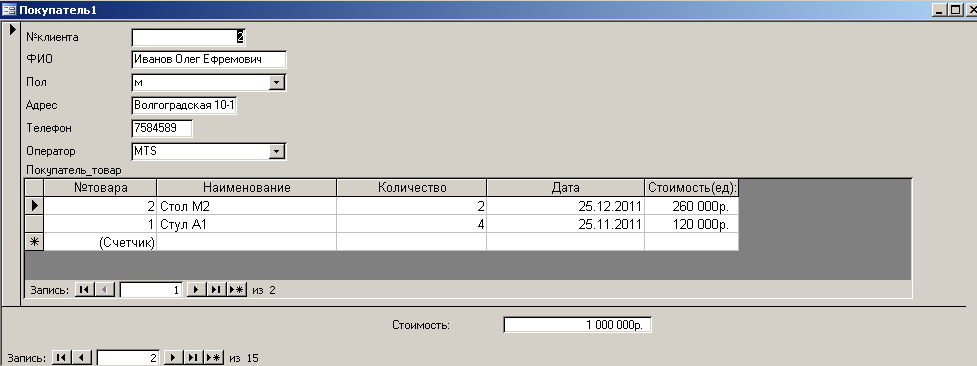Image resolution: width=977 pixels, height=366 pixels.
Task: Add new record in main form navigator
Action: (214, 357)
